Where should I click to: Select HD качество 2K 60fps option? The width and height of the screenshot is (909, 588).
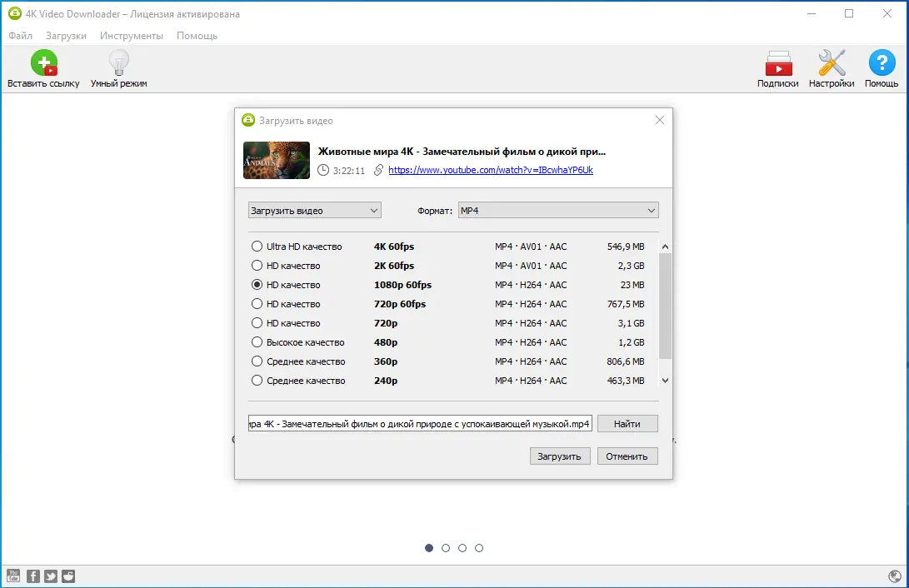point(257,266)
